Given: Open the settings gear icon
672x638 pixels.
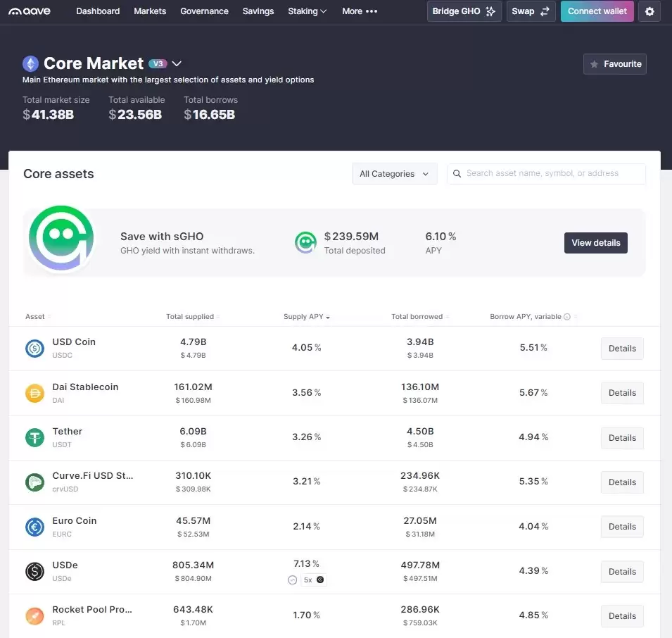Looking at the screenshot, I should tap(649, 11).
